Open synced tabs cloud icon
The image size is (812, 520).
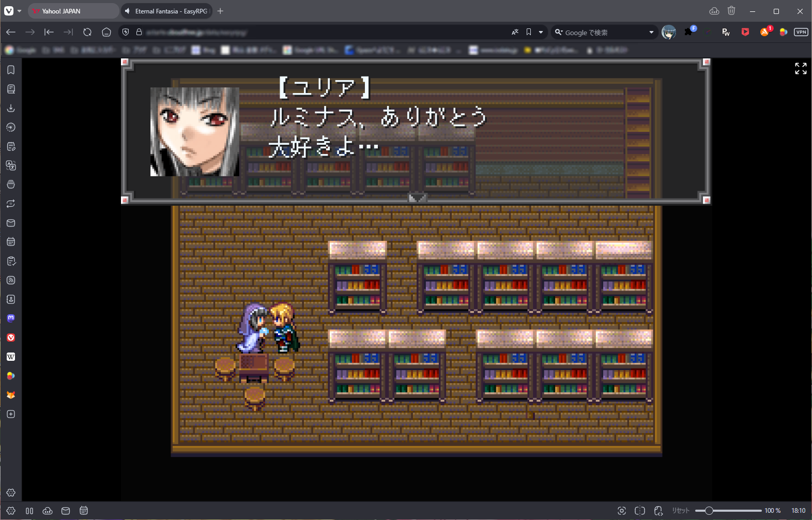tap(714, 11)
